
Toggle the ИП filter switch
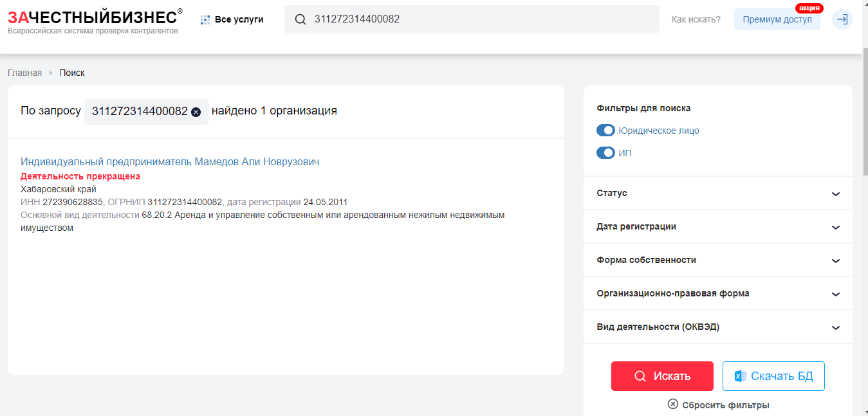click(x=605, y=153)
